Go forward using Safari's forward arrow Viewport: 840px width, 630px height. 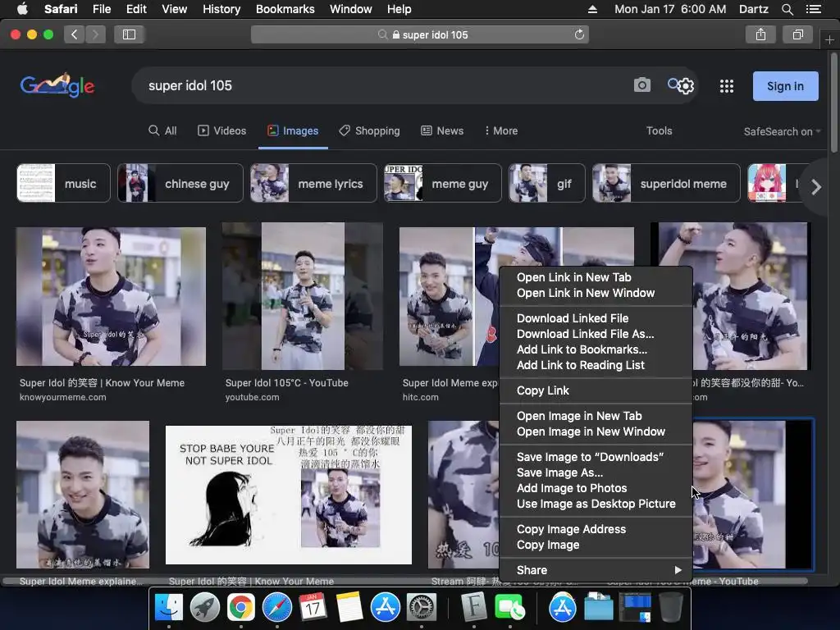point(95,34)
